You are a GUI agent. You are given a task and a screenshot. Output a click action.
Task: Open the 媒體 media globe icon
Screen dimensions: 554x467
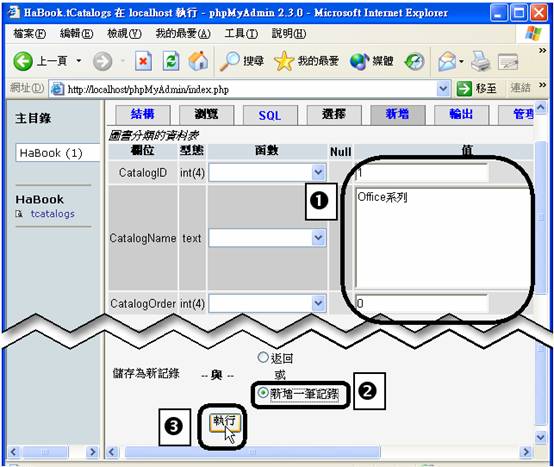[359, 61]
